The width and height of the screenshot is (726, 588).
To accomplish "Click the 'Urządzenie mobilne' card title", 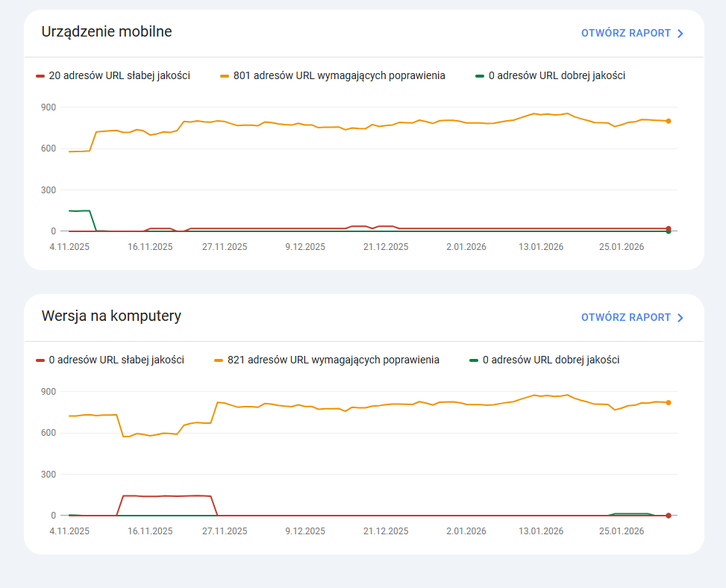I will point(107,31).
